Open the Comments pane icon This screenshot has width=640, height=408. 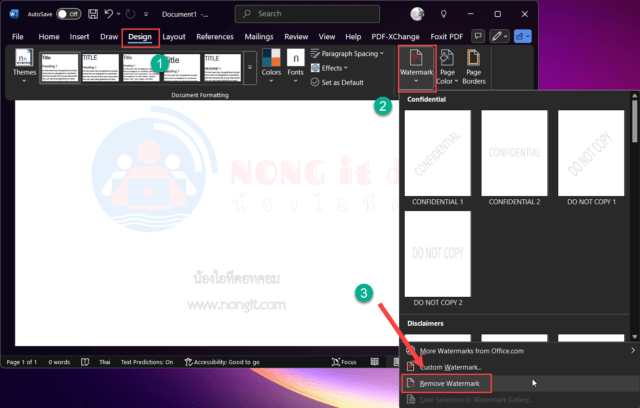pos(478,36)
